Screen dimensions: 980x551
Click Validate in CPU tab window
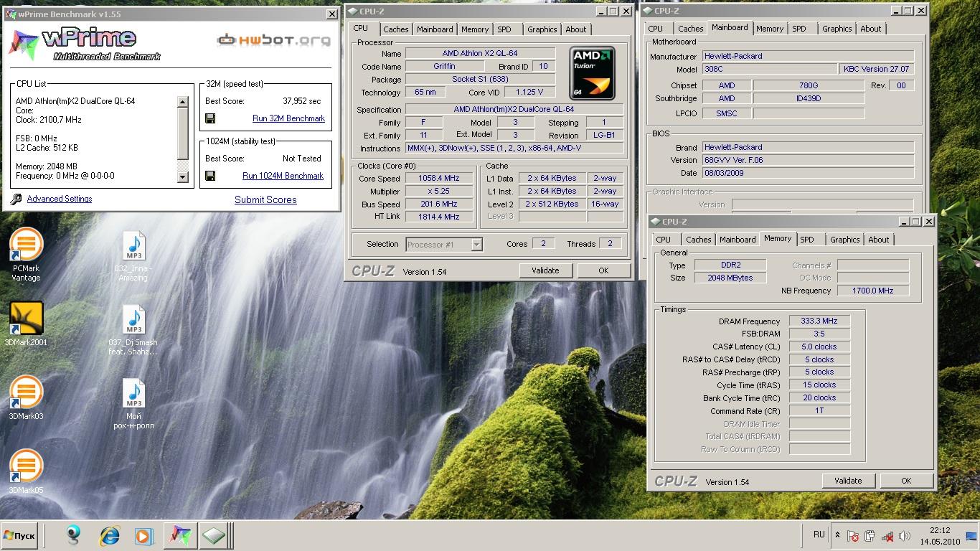pos(545,270)
